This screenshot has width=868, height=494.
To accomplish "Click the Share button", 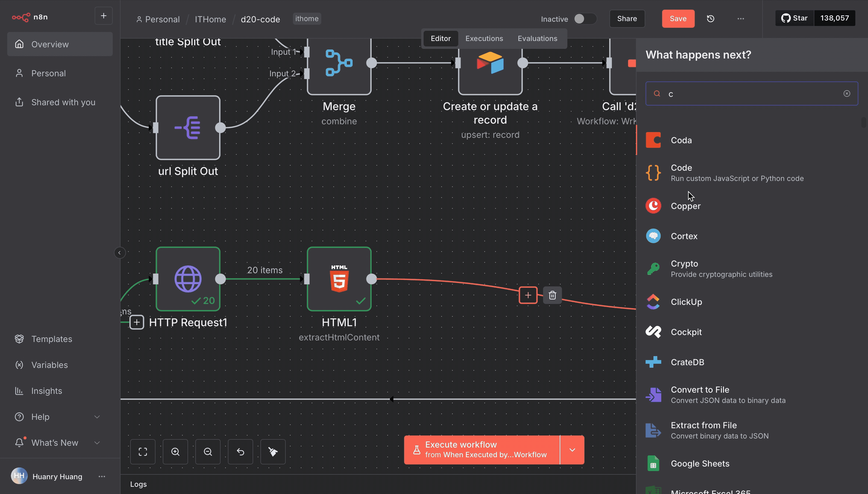I will [x=627, y=19].
